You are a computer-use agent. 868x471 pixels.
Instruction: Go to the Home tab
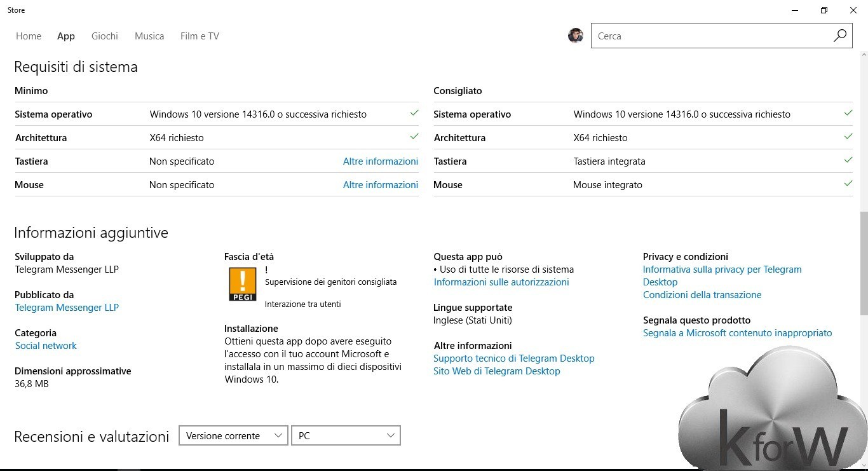(x=29, y=36)
